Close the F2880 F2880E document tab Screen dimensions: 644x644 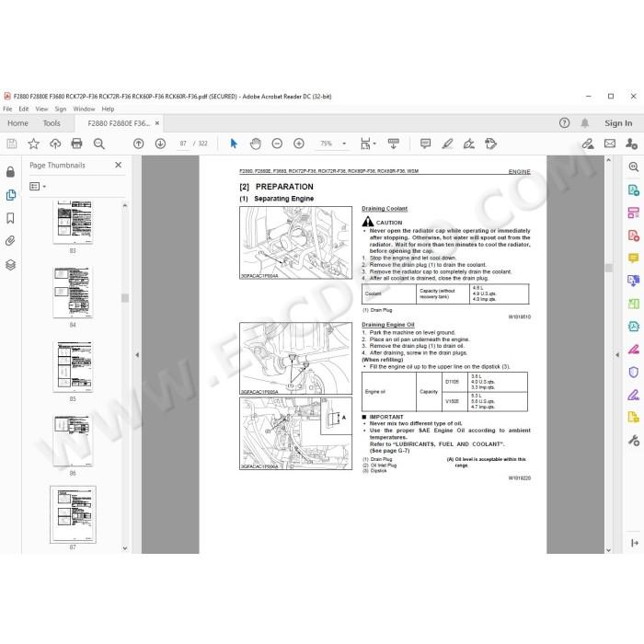(157, 123)
